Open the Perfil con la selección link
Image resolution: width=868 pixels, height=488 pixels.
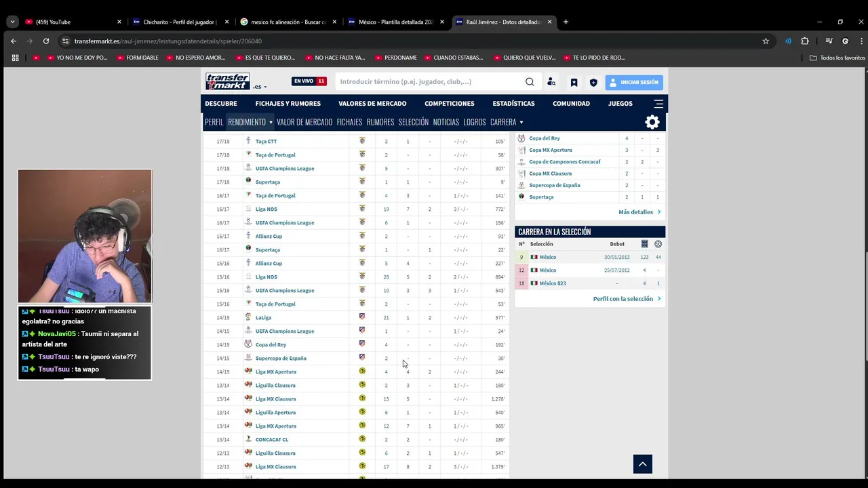click(x=627, y=299)
